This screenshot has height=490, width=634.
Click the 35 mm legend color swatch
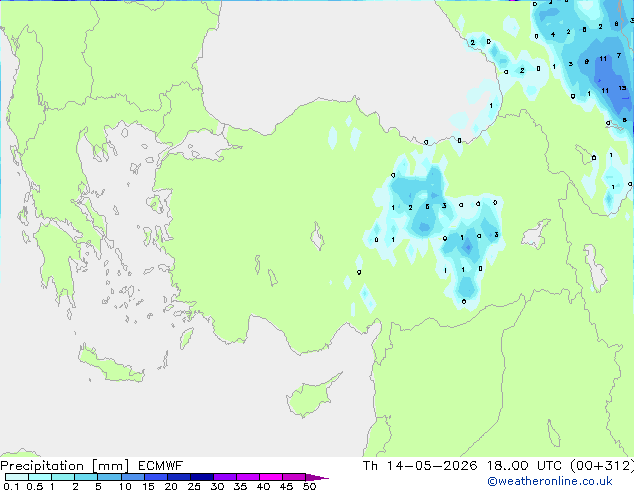click(x=248, y=477)
